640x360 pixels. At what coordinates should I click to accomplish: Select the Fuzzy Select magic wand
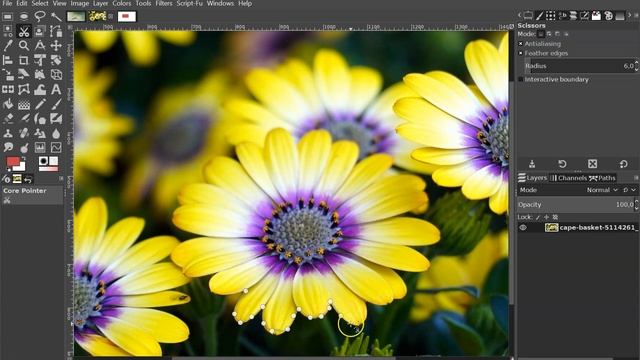coord(56,17)
